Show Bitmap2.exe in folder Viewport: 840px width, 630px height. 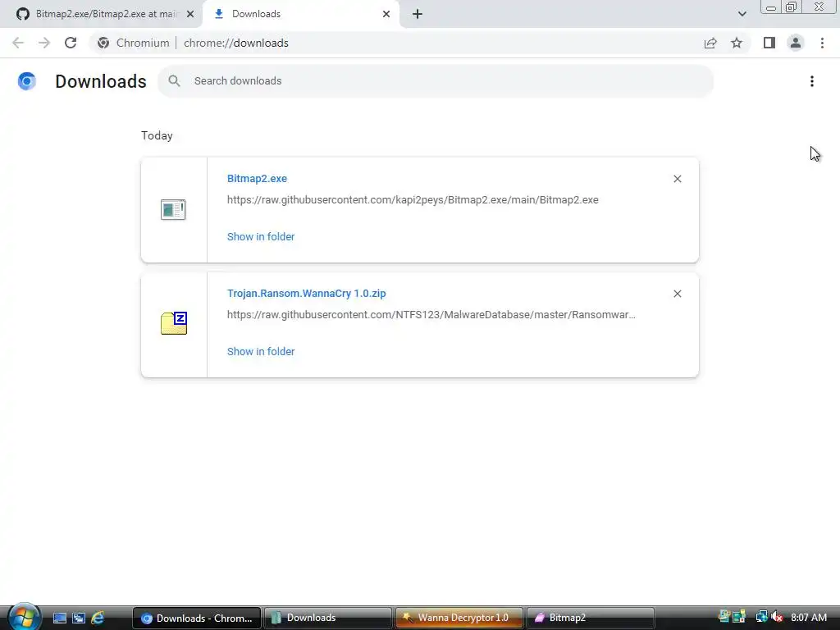(261, 237)
